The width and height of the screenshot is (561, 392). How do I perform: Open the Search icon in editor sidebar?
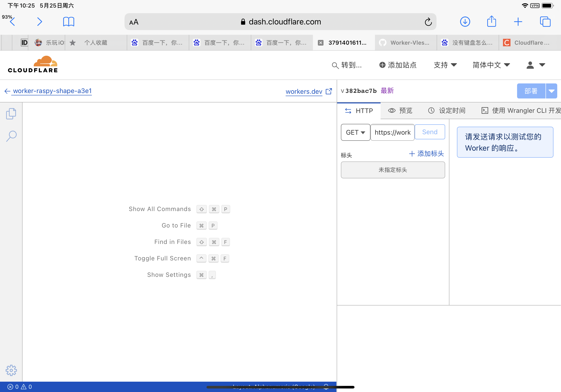tap(11, 136)
